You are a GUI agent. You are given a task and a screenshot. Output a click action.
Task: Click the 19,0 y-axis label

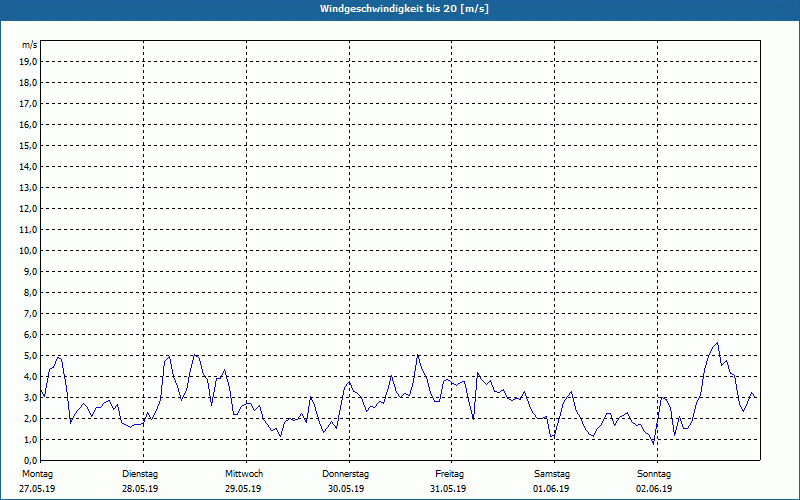(x=28, y=62)
